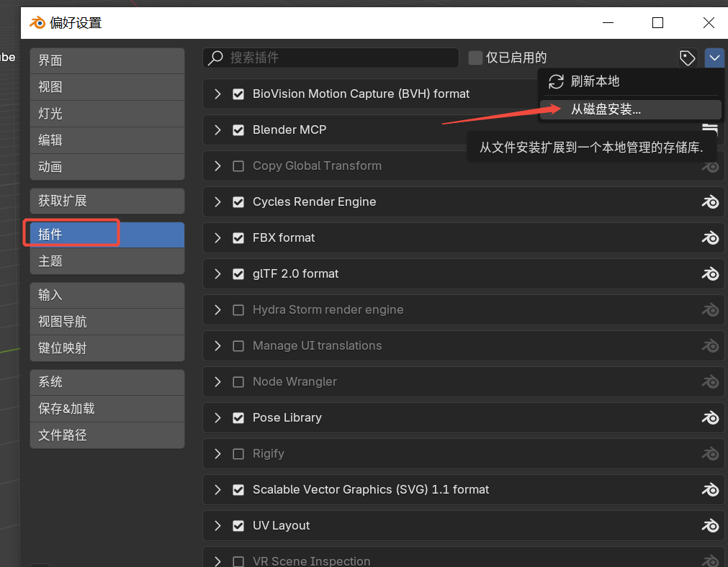Viewport: 728px width, 567px height.
Task: Uncheck the FBX format add-on
Action: point(238,238)
